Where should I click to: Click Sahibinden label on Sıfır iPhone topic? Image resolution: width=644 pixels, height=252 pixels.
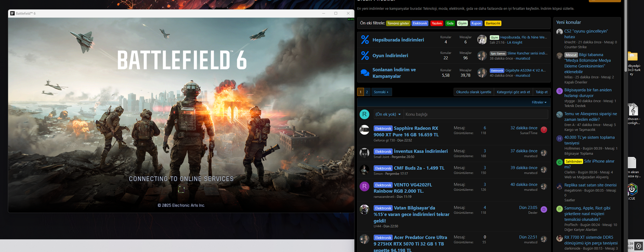[574, 161]
